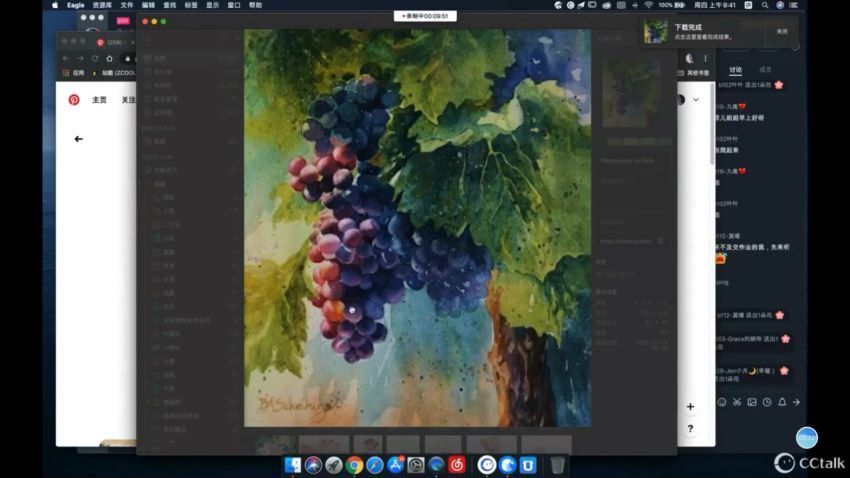Viewport: 850px width, 478px height.
Task: Open NetEase Music red icon in Dock
Action: pyautogui.click(x=457, y=465)
